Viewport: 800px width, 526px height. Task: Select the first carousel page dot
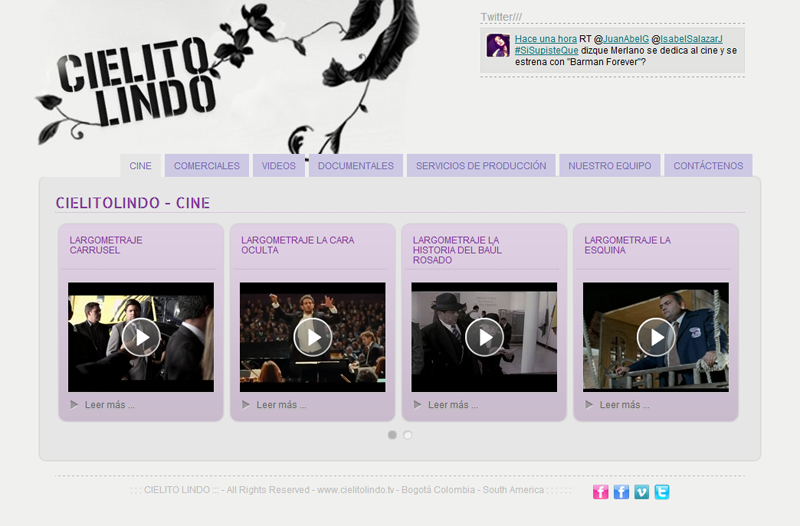coord(392,435)
